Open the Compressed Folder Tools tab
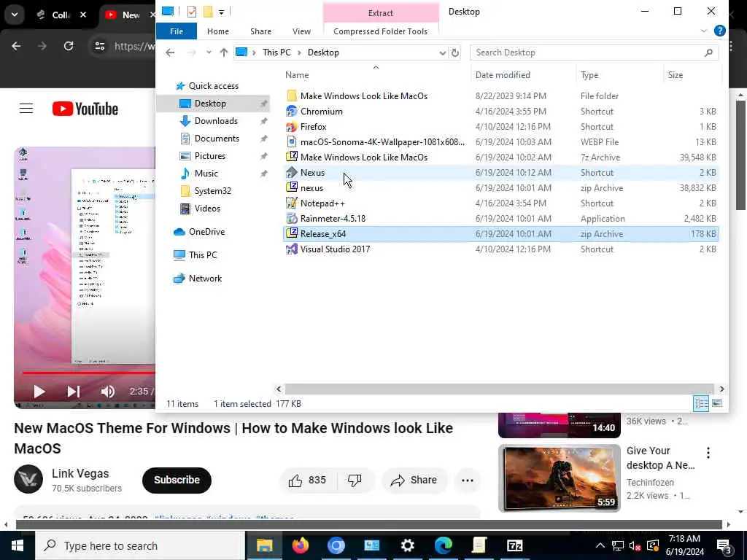Screen dimensions: 747x560 point(380,31)
